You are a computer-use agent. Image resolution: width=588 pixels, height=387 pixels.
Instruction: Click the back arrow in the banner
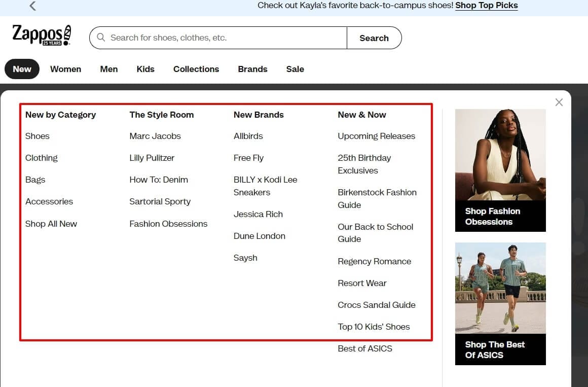click(x=33, y=6)
